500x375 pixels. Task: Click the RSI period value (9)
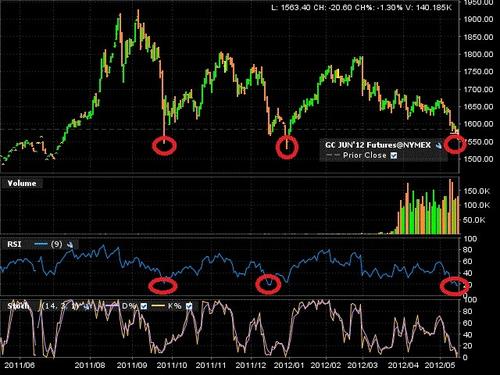click(56, 244)
